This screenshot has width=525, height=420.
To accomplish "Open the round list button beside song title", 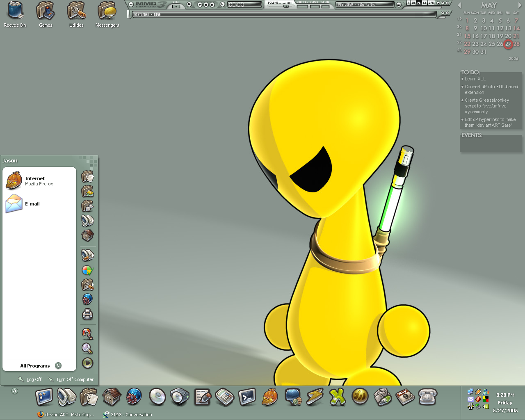I will (x=399, y=5).
